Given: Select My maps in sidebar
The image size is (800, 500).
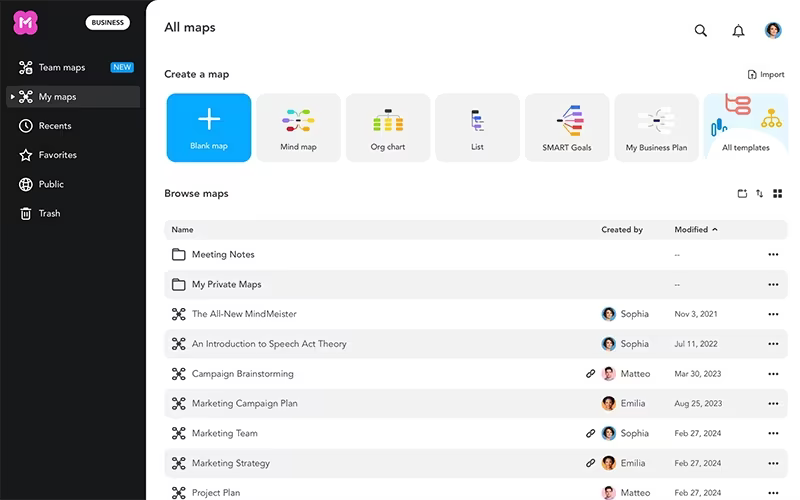Looking at the screenshot, I should [x=73, y=96].
